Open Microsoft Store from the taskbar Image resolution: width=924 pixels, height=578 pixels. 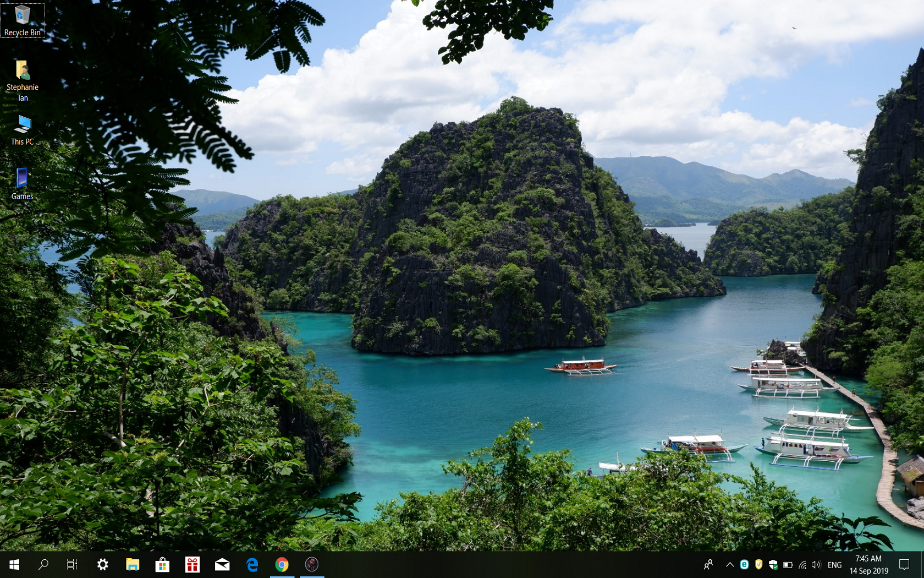click(x=162, y=564)
